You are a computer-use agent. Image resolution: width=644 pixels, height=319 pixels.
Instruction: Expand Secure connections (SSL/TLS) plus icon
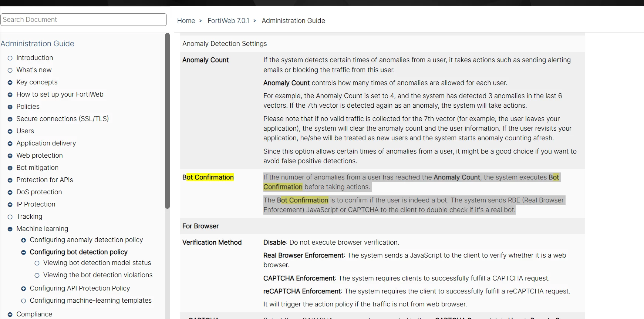point(10,119)
